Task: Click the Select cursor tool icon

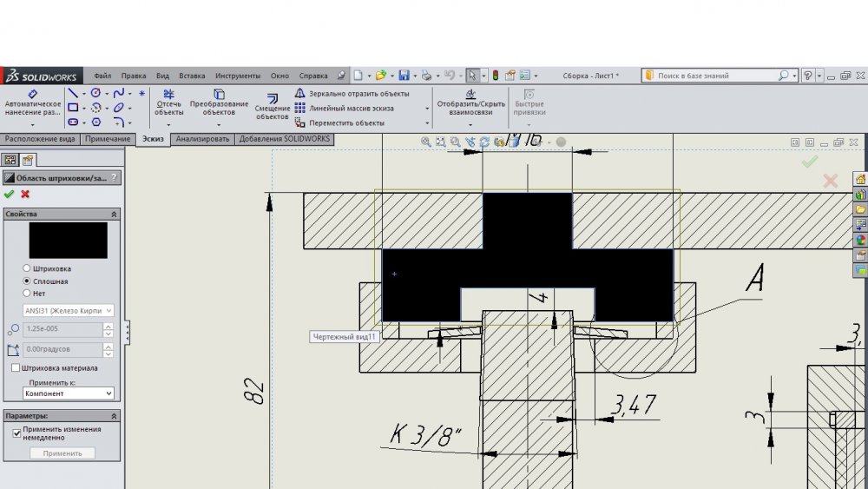Action: [x=471, y=76]
